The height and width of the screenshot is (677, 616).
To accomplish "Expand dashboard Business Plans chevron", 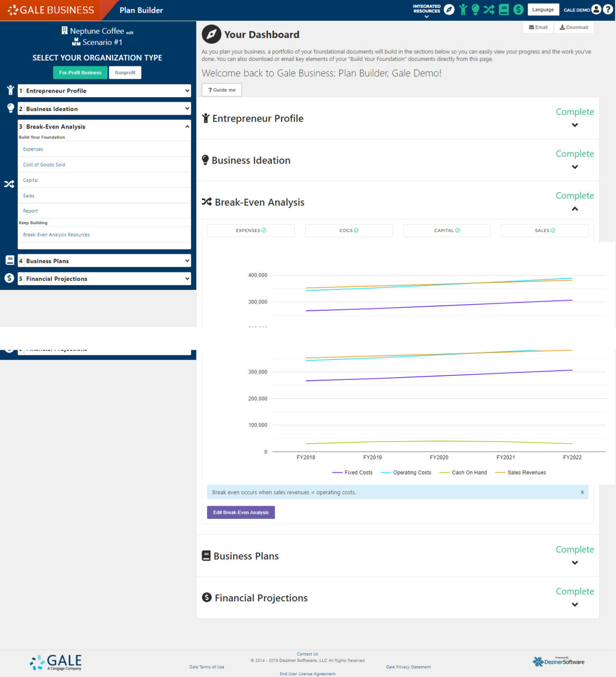I will click(x=575, y=563).
